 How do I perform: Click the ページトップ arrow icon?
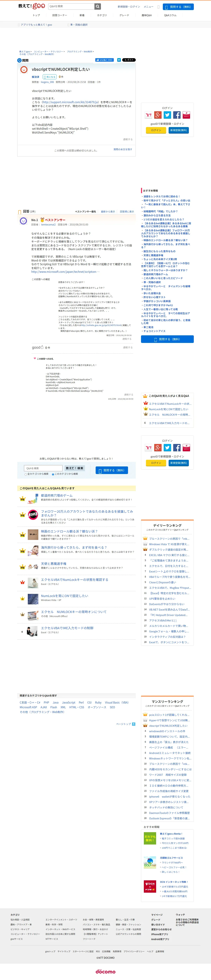coord(133,724)
